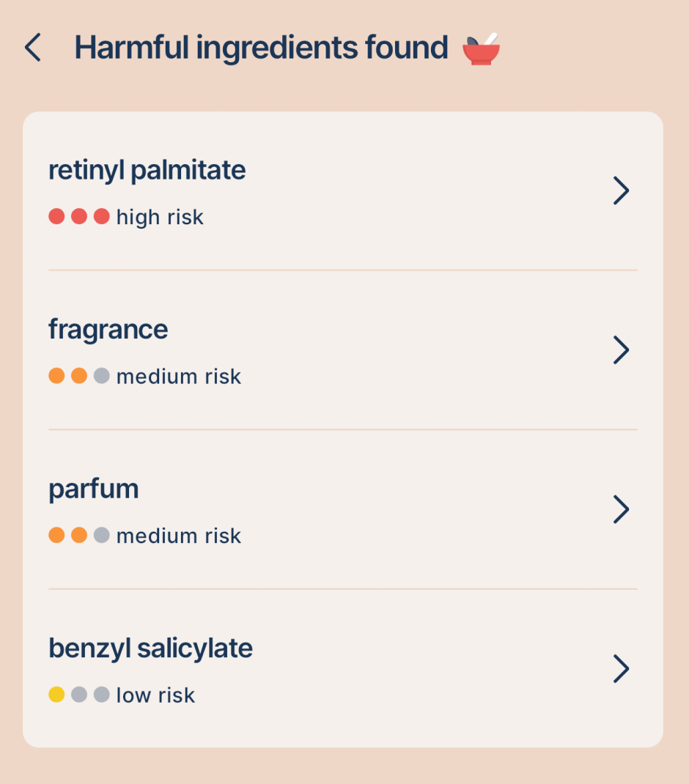Click the "Harmful ingredients found" heading
The height and width of the screenshot is (784, 689).
tap(261, 48)
